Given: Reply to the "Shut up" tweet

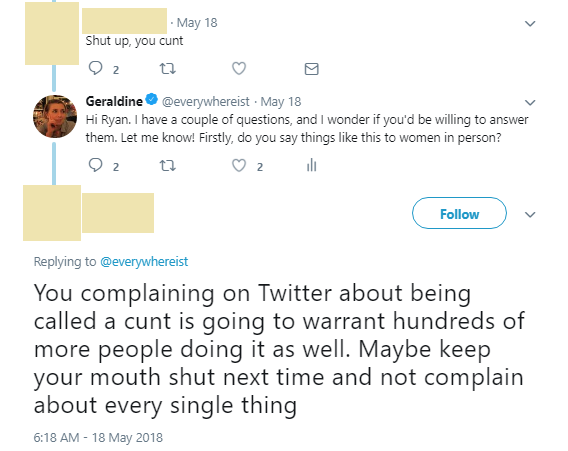Looking at the screenshot, I should click(x=96, y=68).
